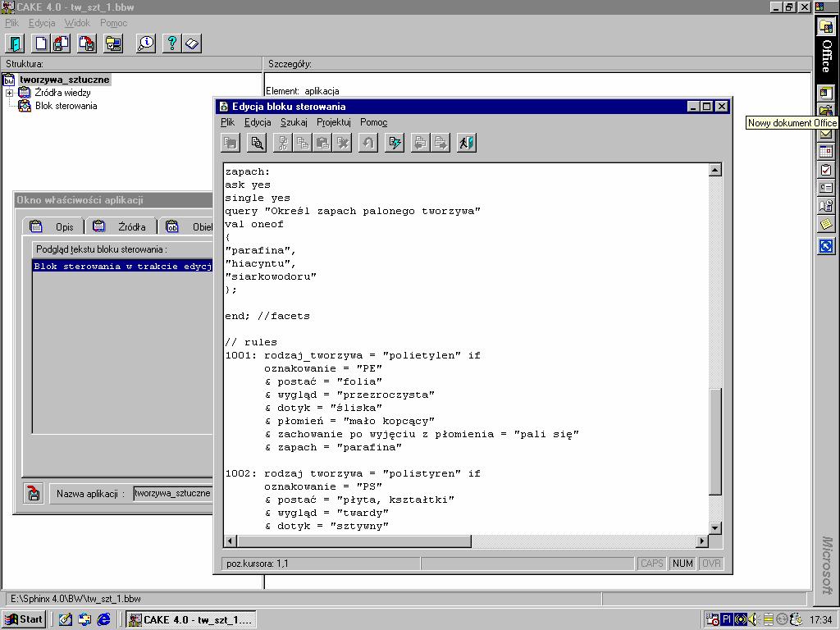The image size is (840, 630).
Task: Select Źródła wiedzy in the structure tree
Action: (62, 93)
